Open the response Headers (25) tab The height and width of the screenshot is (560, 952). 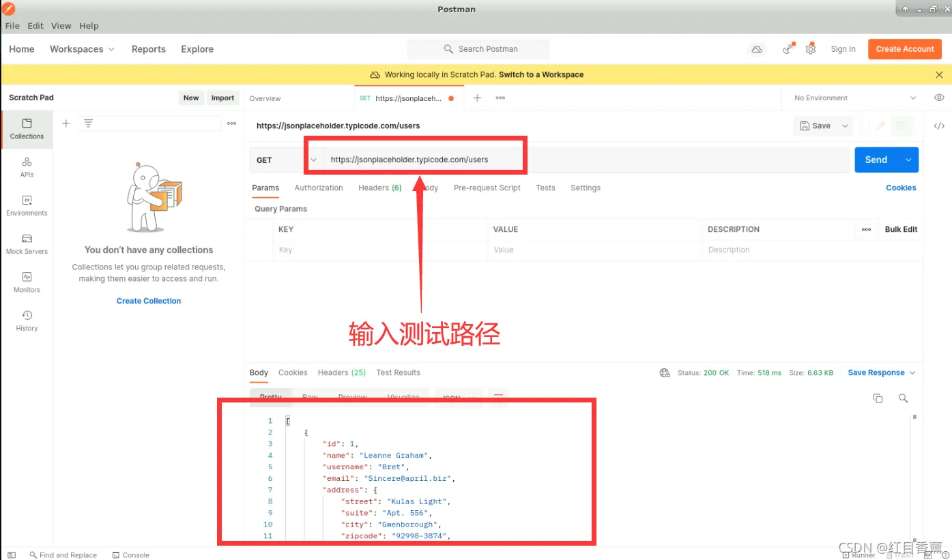click(x=342, y=373)
